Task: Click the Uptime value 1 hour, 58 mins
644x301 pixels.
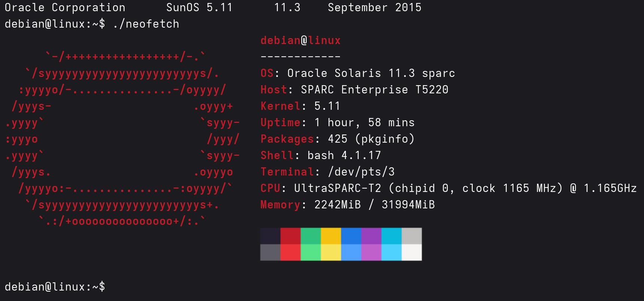Action: (x=365, y=122)
